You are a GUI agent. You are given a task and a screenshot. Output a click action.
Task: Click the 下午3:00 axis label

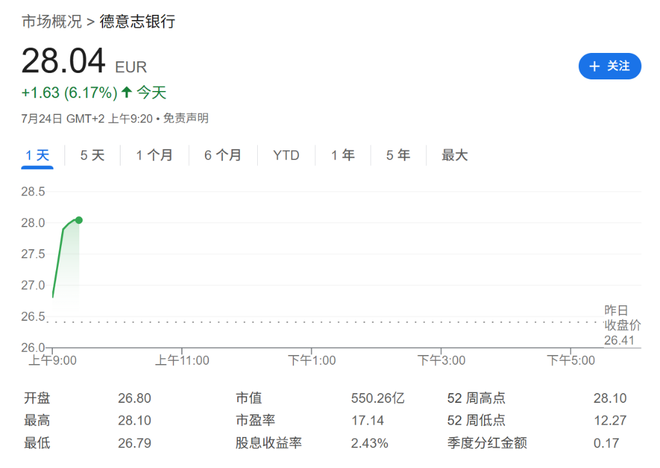(x=441, y=361)
